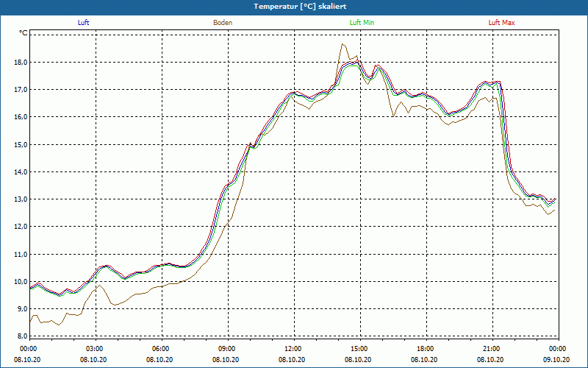Screen dimensions: 588x368
Task: Click the 10,0 y-axis value
Action: pos(21,282)
